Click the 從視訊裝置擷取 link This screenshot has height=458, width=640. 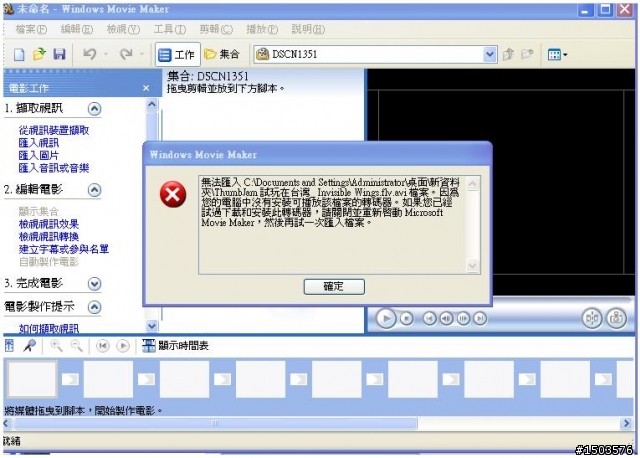coord(54,130)
